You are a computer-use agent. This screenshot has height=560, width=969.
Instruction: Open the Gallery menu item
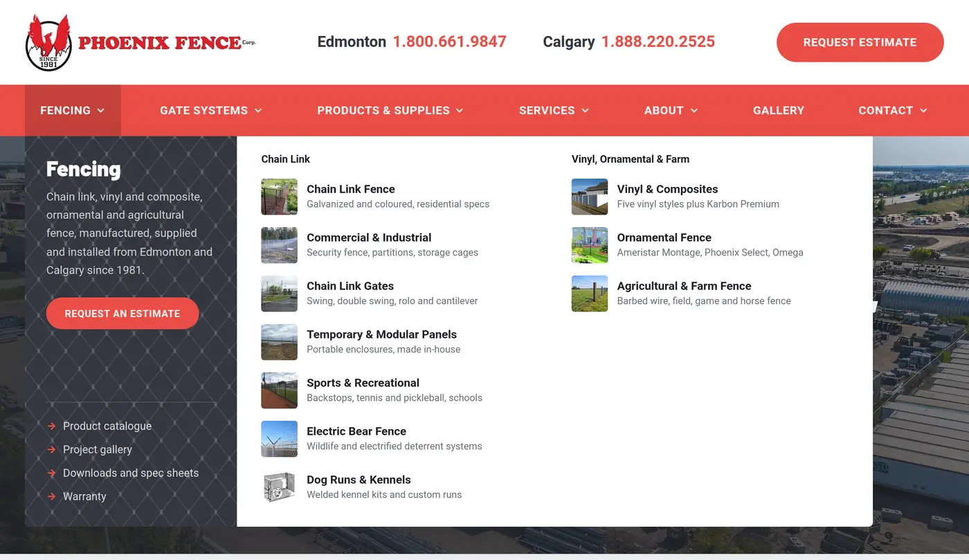coord(779,111)
